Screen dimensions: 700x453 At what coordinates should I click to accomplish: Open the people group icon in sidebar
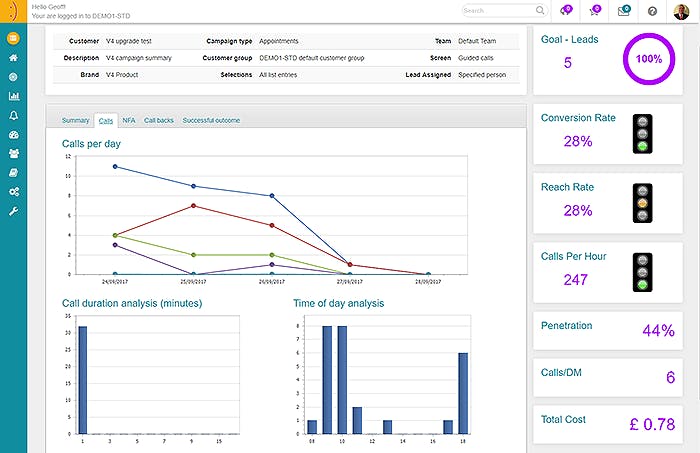13,154
